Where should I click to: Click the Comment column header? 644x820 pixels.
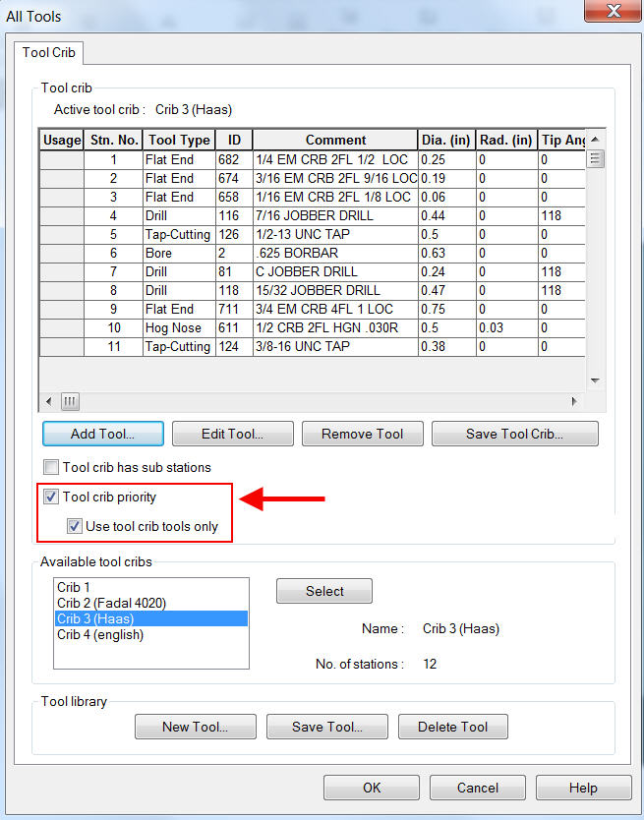coord(335,140)
